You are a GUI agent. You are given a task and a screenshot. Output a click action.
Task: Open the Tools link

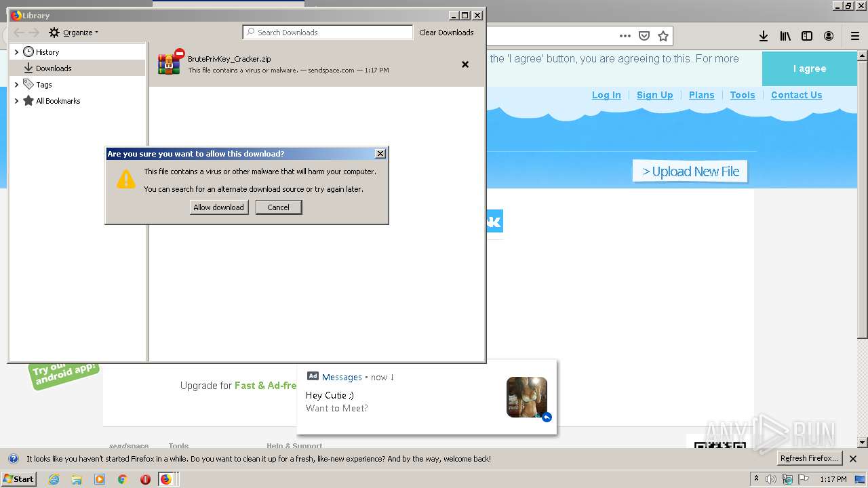tap(743, 95)
